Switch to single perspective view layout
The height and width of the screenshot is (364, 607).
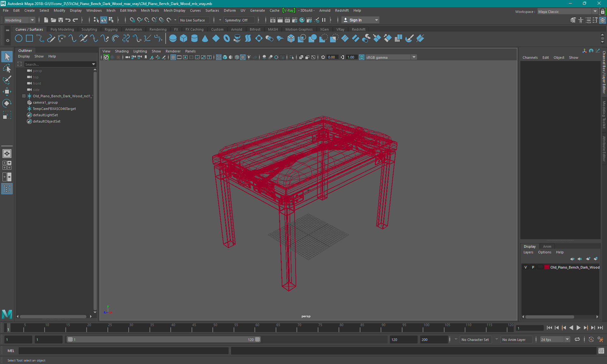point(7,154)
